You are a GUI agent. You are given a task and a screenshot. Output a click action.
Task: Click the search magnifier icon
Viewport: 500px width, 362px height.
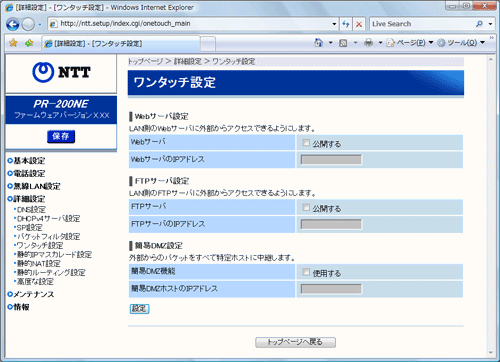point(479,24)
